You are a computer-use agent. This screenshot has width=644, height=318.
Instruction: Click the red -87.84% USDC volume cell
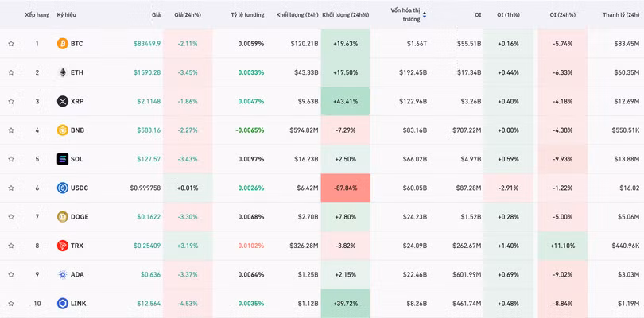click(x=346, y=188)
